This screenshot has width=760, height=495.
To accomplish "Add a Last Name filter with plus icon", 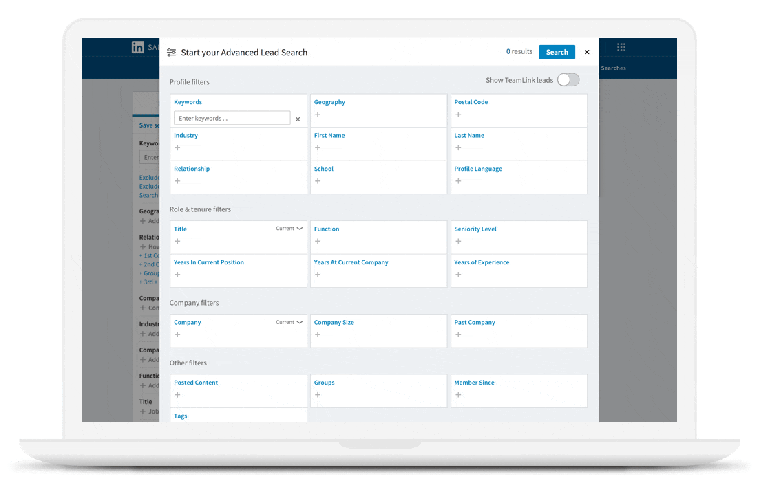I will pyautogui.click(x=458, y=148).
